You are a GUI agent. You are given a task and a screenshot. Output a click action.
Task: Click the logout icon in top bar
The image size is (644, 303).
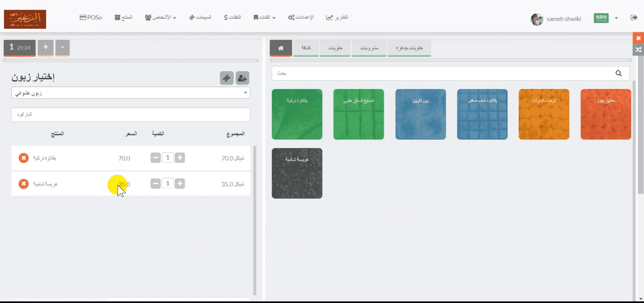[x=634, y=18]
